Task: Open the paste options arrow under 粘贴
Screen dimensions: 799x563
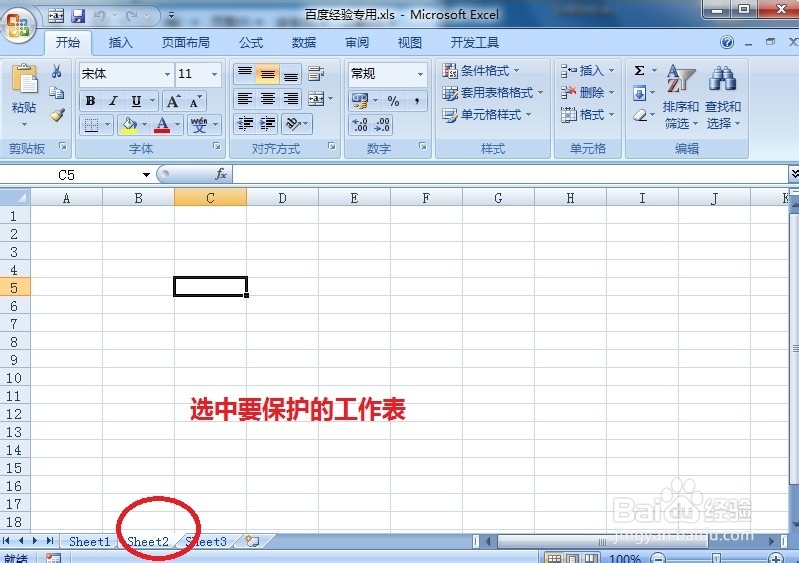Action: click(24, 125)
